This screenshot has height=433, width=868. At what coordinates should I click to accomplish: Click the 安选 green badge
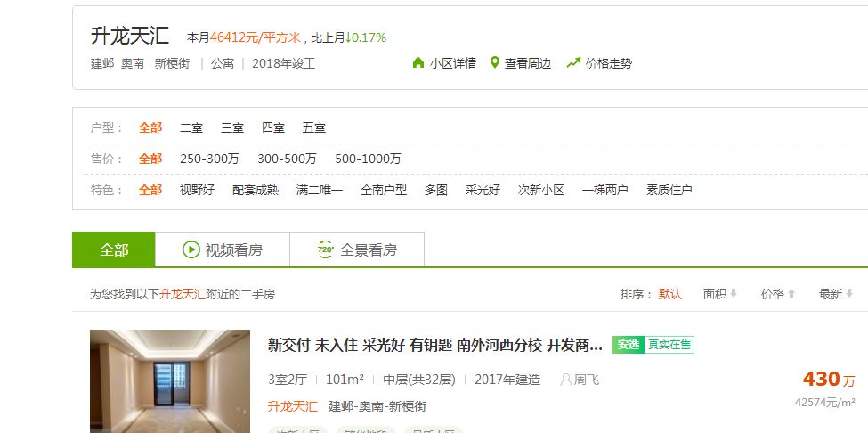coord(629,345)
